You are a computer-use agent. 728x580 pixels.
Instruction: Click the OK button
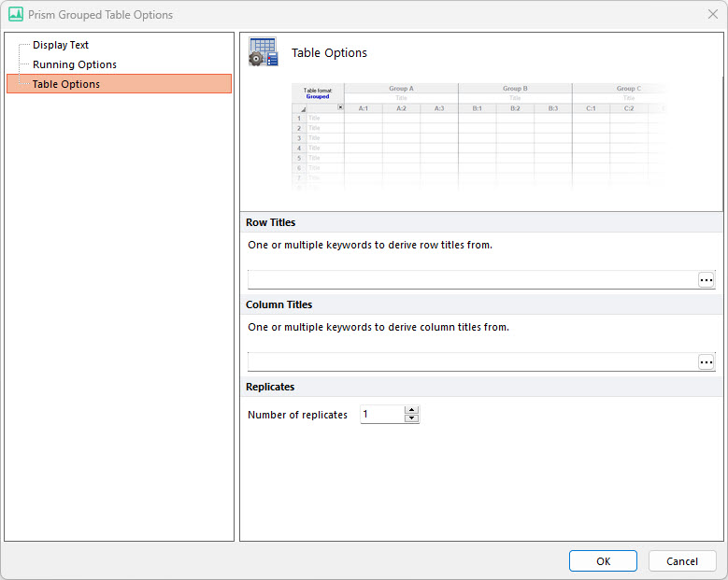(x=603, y=561)
